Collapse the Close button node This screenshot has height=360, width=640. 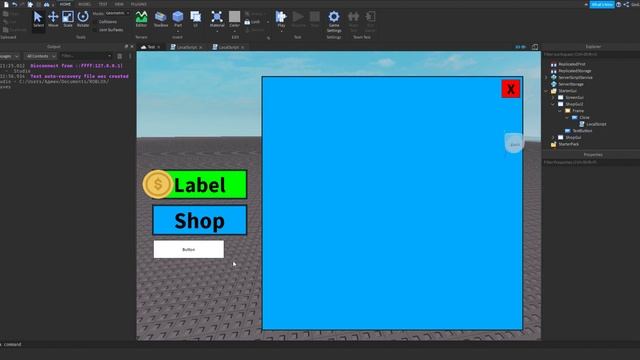point(567,118)
